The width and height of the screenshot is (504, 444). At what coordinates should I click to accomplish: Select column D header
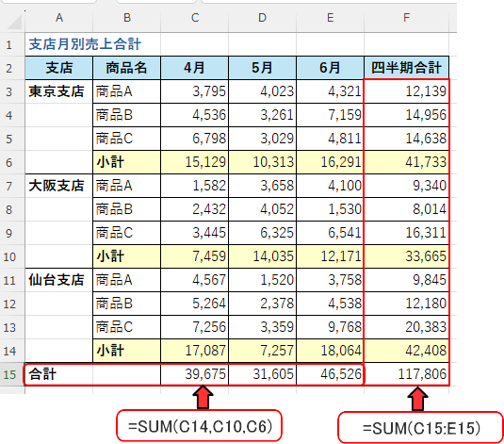coord(262,18)
